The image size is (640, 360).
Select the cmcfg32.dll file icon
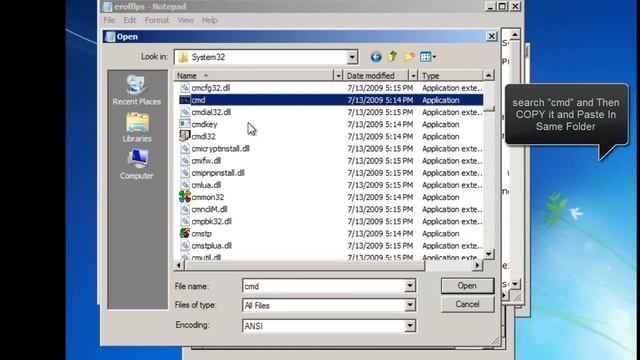(x=184, y=88)
